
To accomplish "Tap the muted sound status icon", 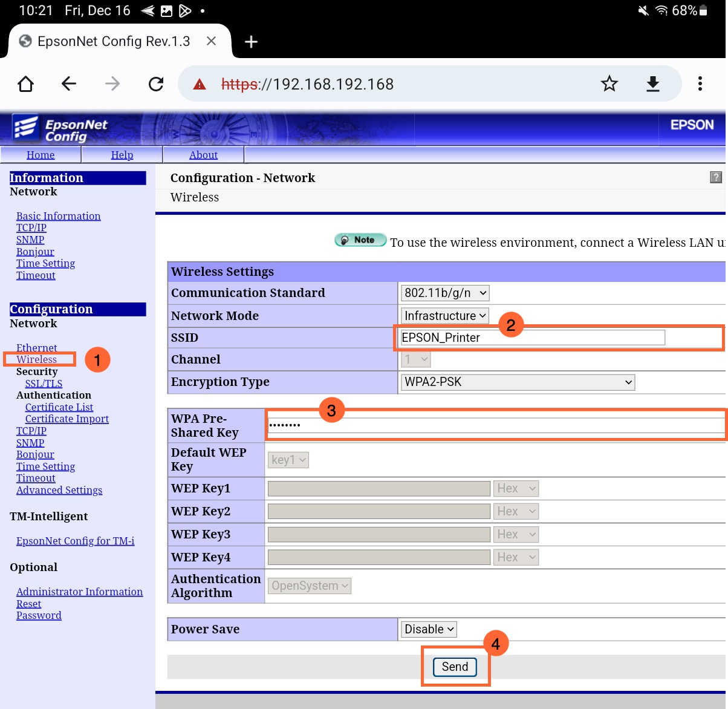I will 643,10.
